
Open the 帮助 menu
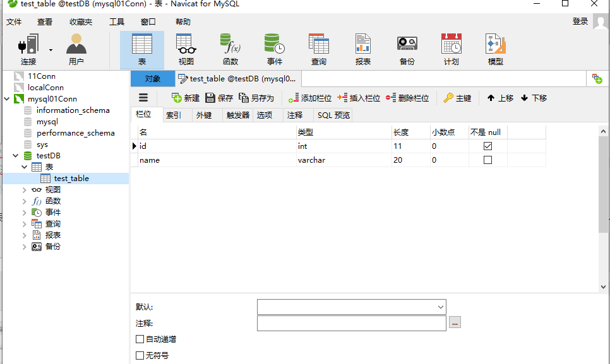tap(183, 21)
